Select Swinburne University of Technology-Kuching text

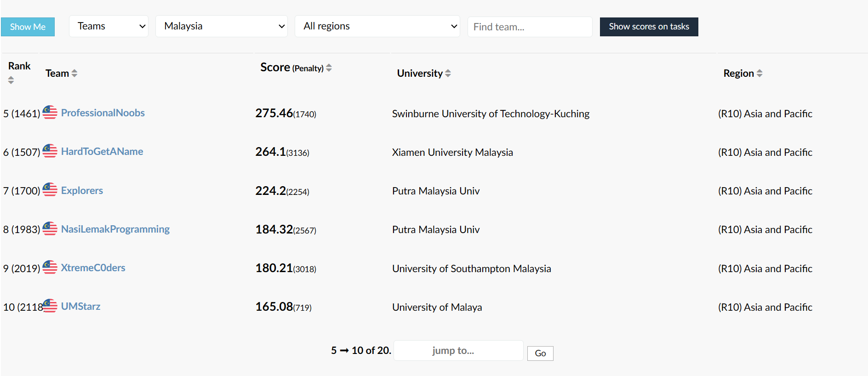pyautogui.click(x=491, y=114)
